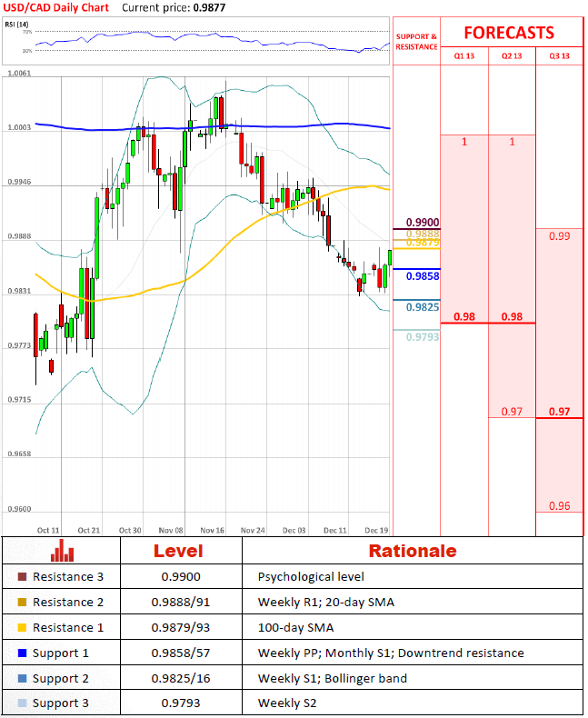Click the FORECASTS heading

[509, 33]
